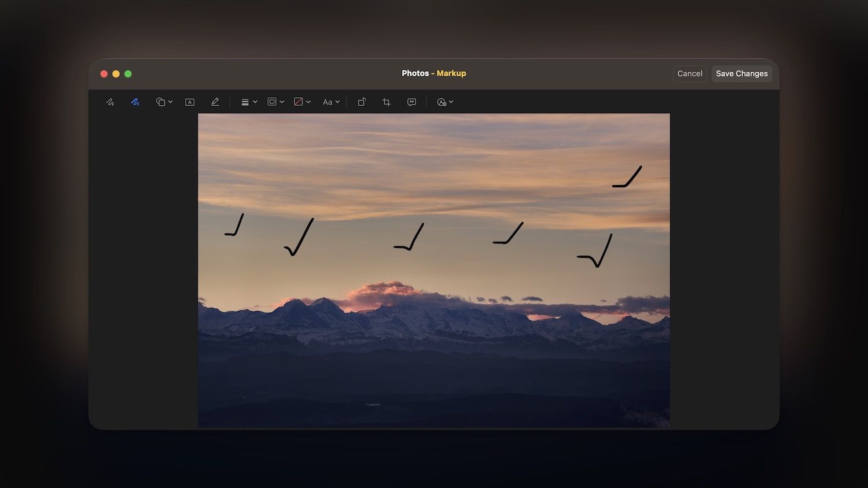
Task: Open the Signature tool
Action: (215, 102)
